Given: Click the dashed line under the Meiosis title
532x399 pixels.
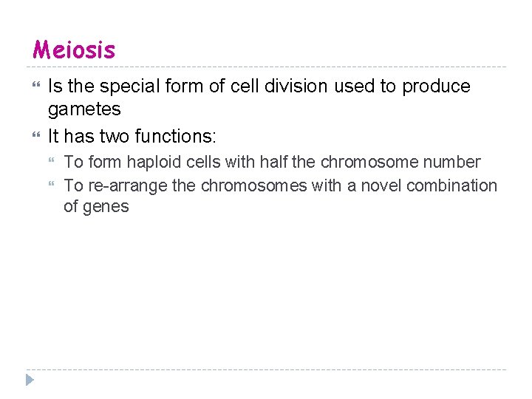Looking at the screenshot, I should click(x=266, y=67).
